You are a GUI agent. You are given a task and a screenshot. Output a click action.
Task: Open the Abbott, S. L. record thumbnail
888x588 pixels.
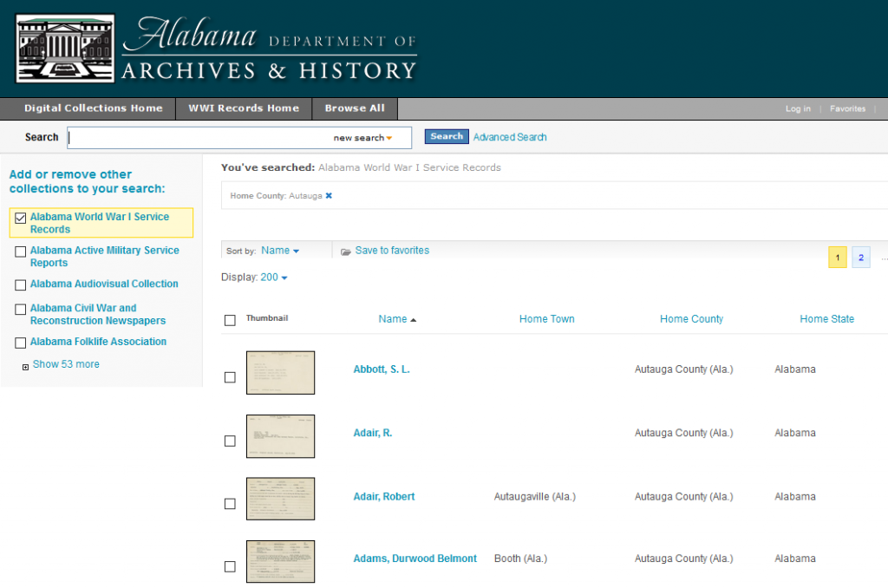tap(280, 373)
